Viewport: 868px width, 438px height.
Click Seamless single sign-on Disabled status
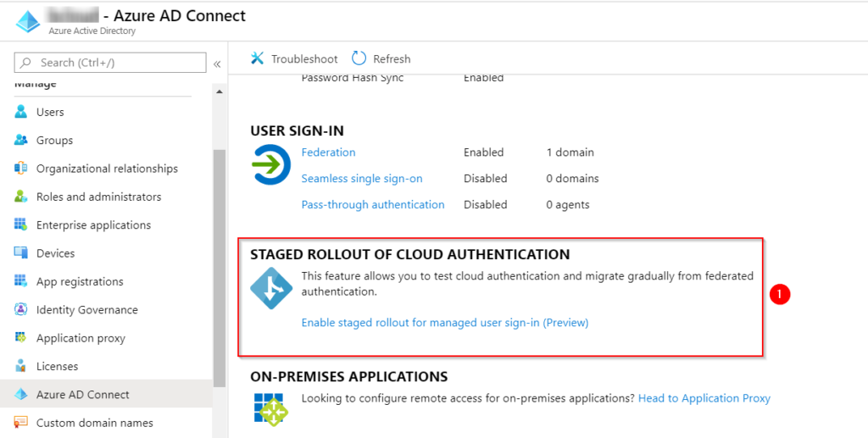coord(486,179)
